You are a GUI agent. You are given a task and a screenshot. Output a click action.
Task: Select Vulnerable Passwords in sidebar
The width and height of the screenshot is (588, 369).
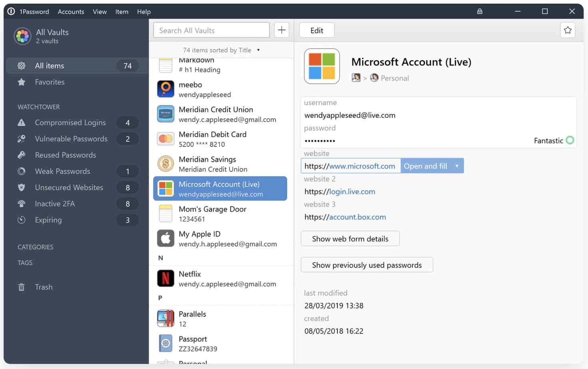click(x=77, y=139)
